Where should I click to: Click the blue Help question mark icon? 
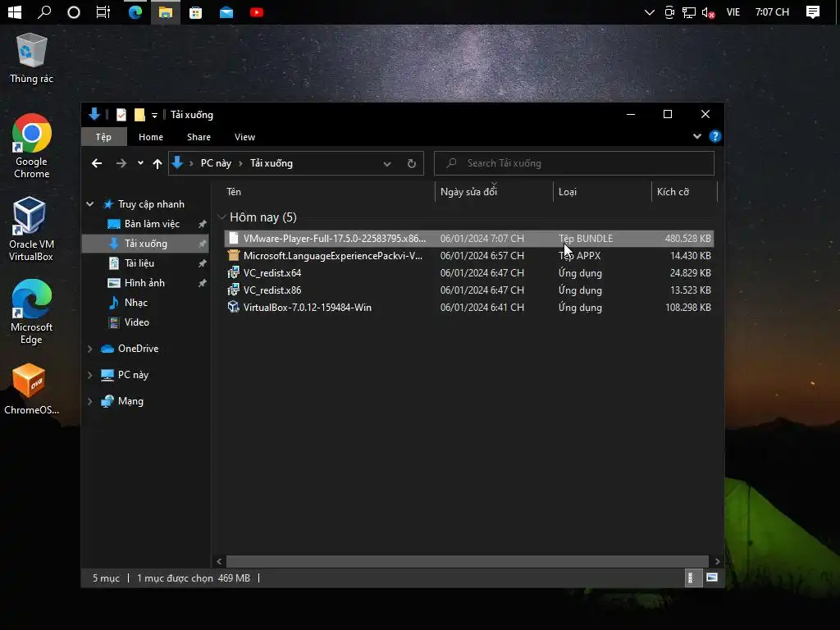[714, 137]
